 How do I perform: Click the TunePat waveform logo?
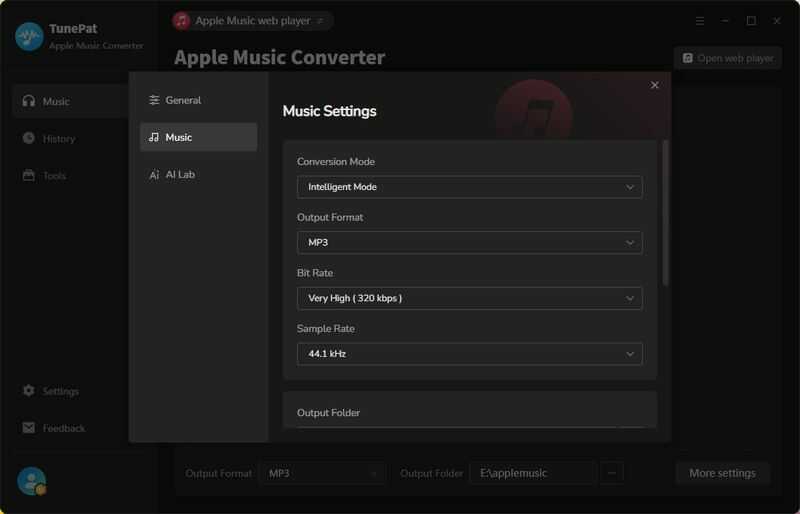pos(29,36)
